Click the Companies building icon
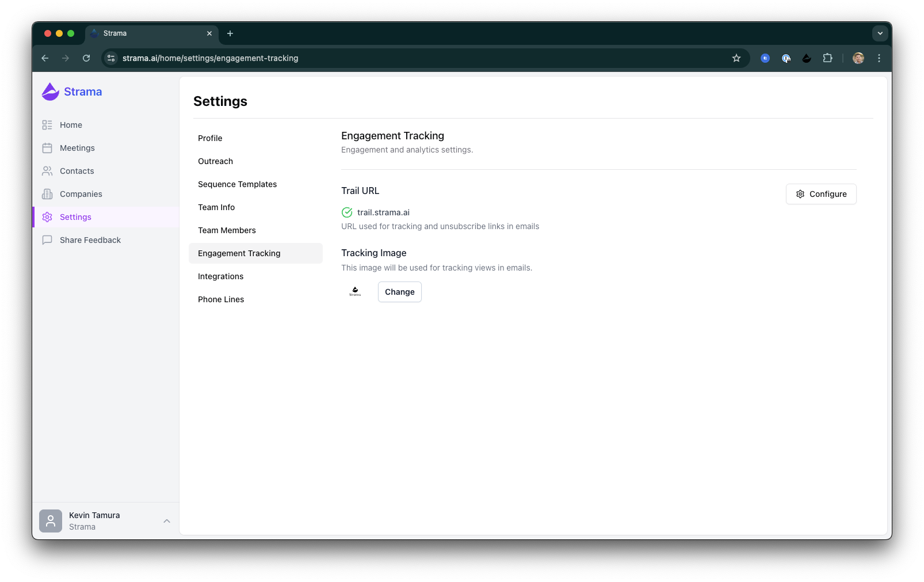Viewport: 924px width, 582px height. point(47,194)
